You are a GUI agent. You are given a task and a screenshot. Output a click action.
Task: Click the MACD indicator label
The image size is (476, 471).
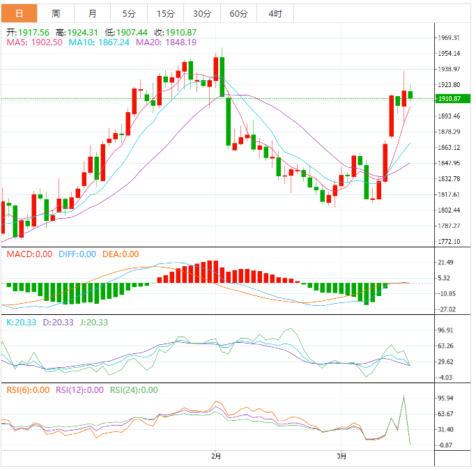[x=29, y=254]
